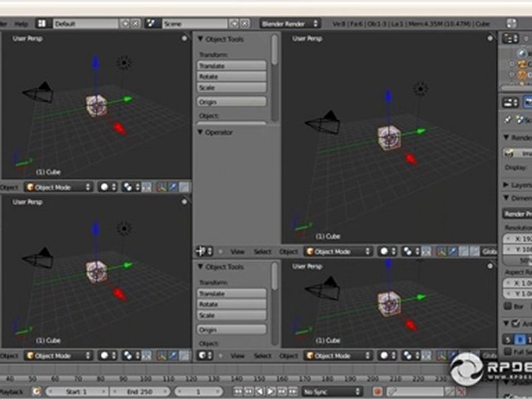Open Object Mode dropdown in bottom-right viewport
Screen dimensions: 532x399
[338, 356]
